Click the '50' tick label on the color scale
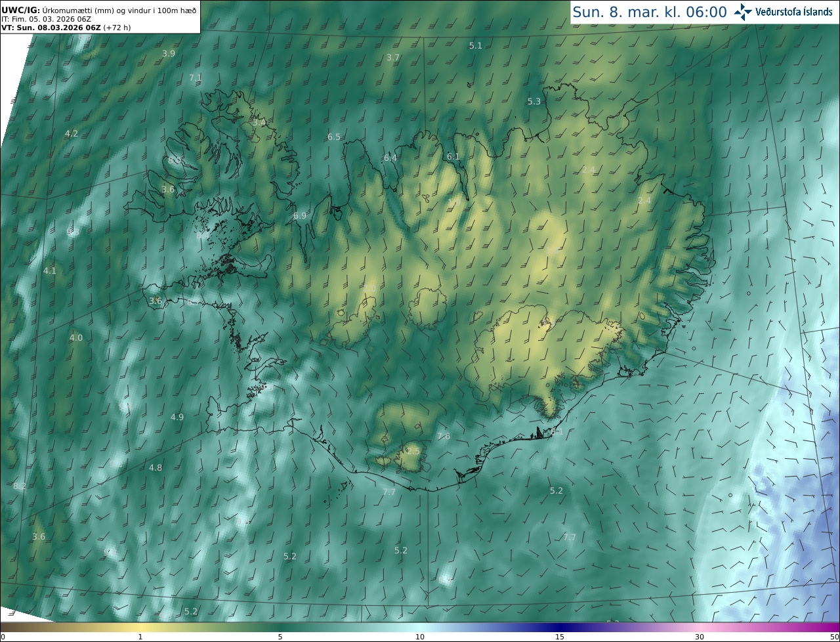The image size is (840, 642). pyautogui.click(x=835, y=637)
